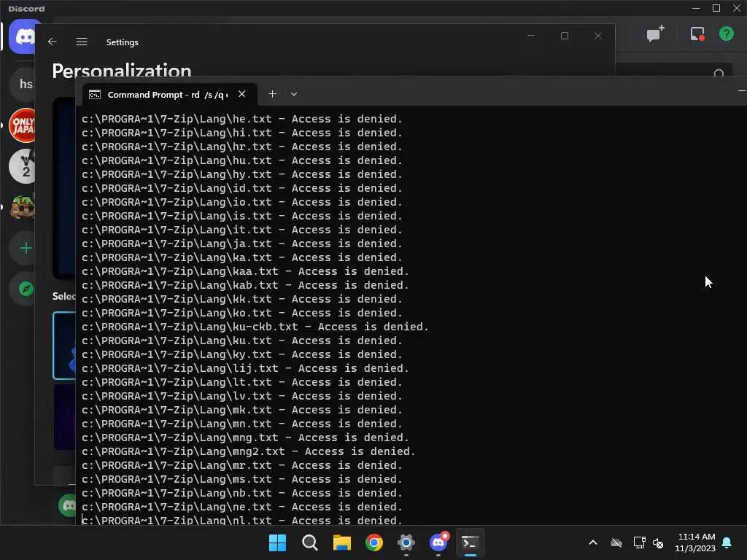Show hidden tray icons chevron

[x=593, y=542]
